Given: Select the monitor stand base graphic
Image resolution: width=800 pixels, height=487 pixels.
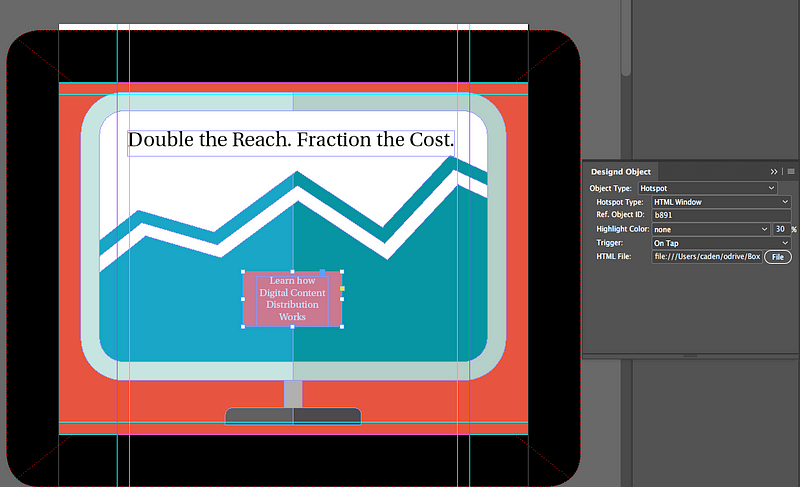Looking at the screenshot, I should (x=293, y=416).
